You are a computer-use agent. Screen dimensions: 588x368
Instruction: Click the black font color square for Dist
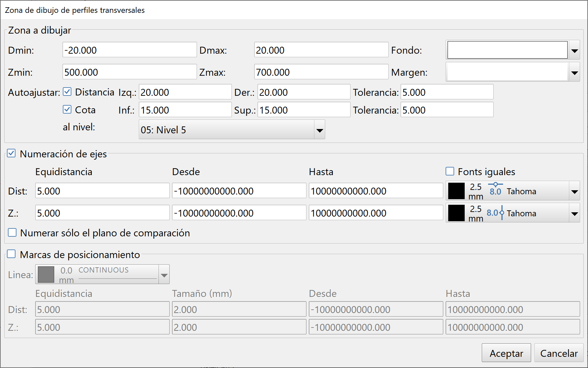pyautogui.click(x=456, y=191)
